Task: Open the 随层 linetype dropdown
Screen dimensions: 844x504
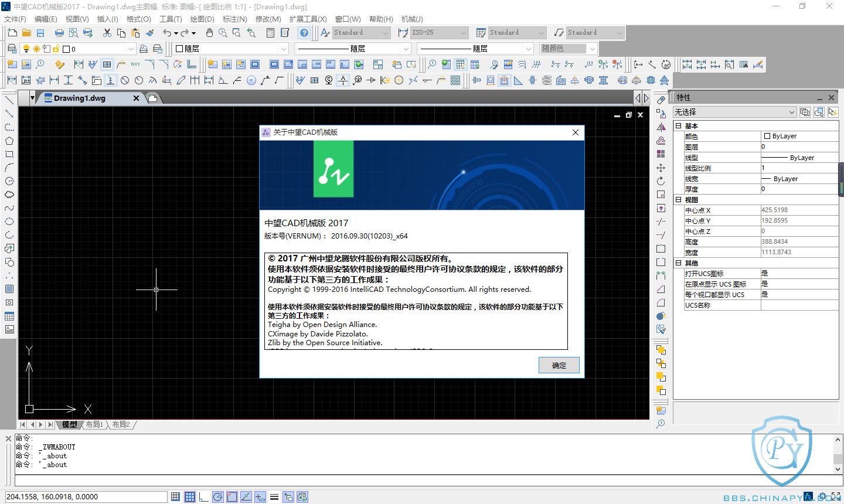Action: [x=352, y=49]
